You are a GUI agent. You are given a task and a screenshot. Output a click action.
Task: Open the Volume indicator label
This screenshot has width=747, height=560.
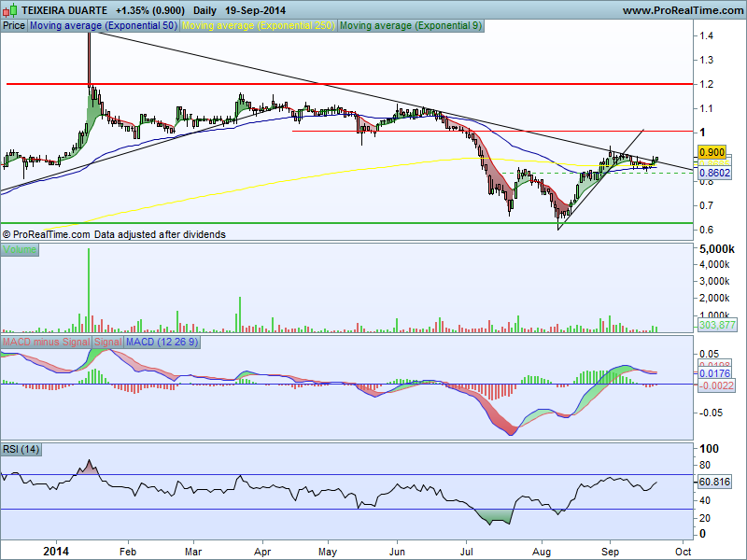pos(20,249)
